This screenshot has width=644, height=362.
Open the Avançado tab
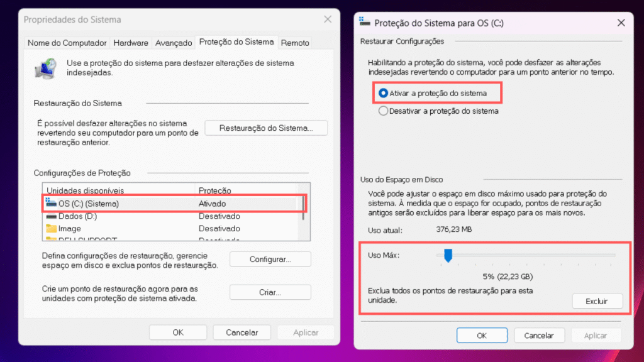click(x=174, y=43)
